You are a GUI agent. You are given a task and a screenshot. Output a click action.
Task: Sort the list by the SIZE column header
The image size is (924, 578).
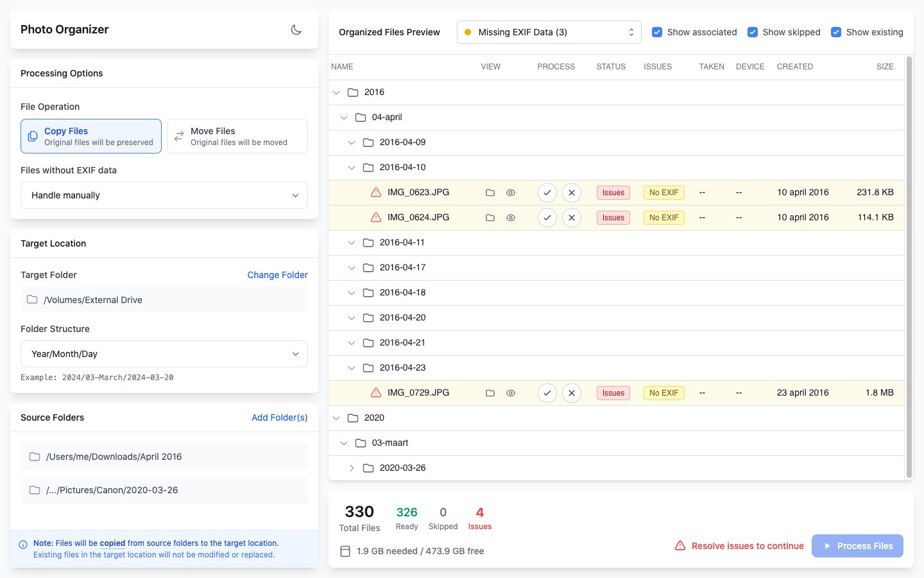[885, 67]
